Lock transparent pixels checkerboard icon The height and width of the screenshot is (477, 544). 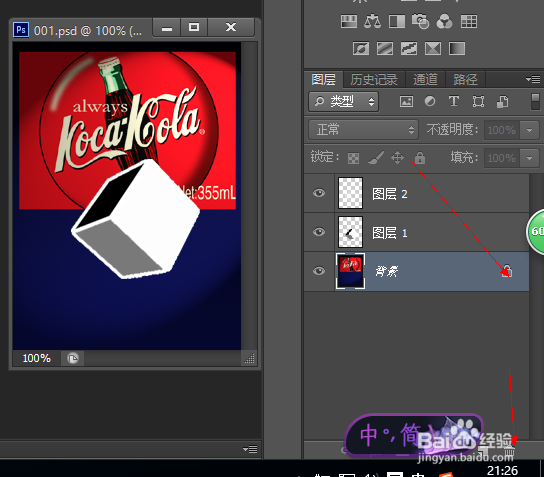pyautogui.click(x=353, y=158)
